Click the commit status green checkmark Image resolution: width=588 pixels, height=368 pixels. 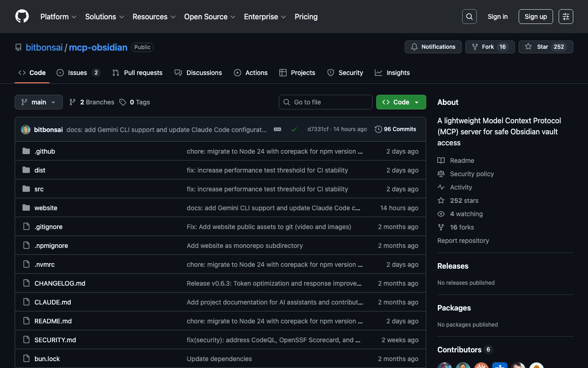point(294,129)
